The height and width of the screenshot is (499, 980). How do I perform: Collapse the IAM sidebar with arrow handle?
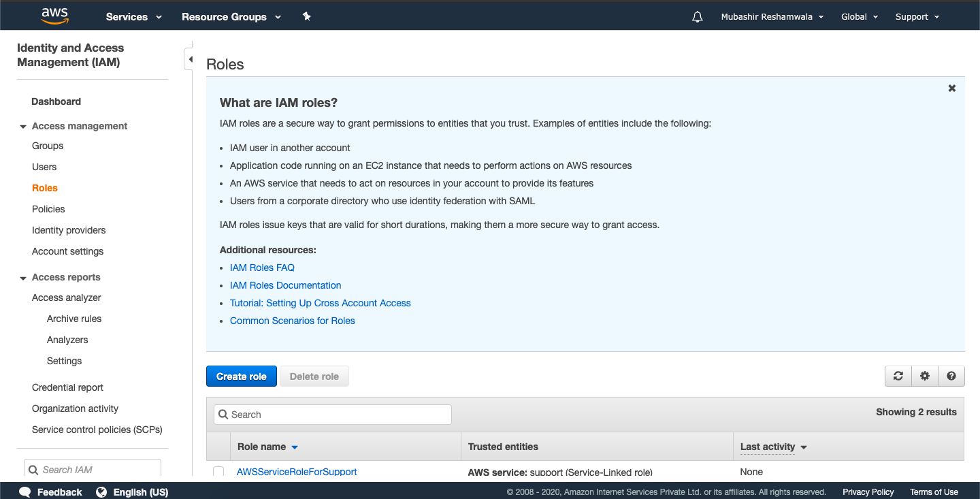coord(190,59)
